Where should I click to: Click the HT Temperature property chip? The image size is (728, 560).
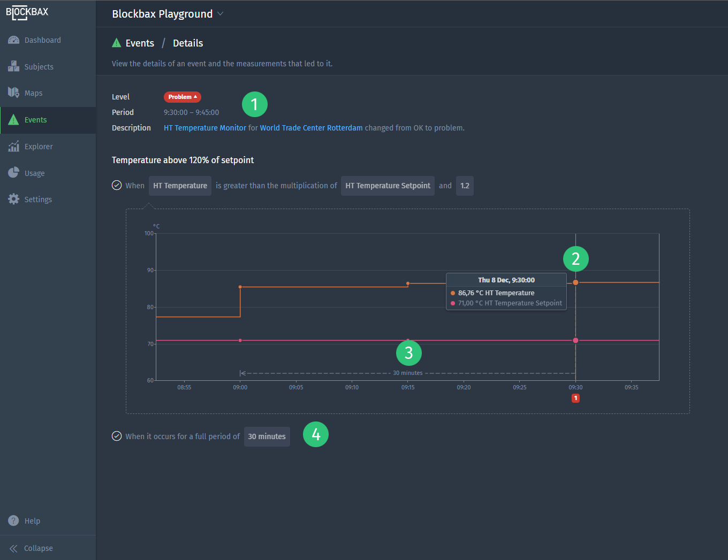180,186
